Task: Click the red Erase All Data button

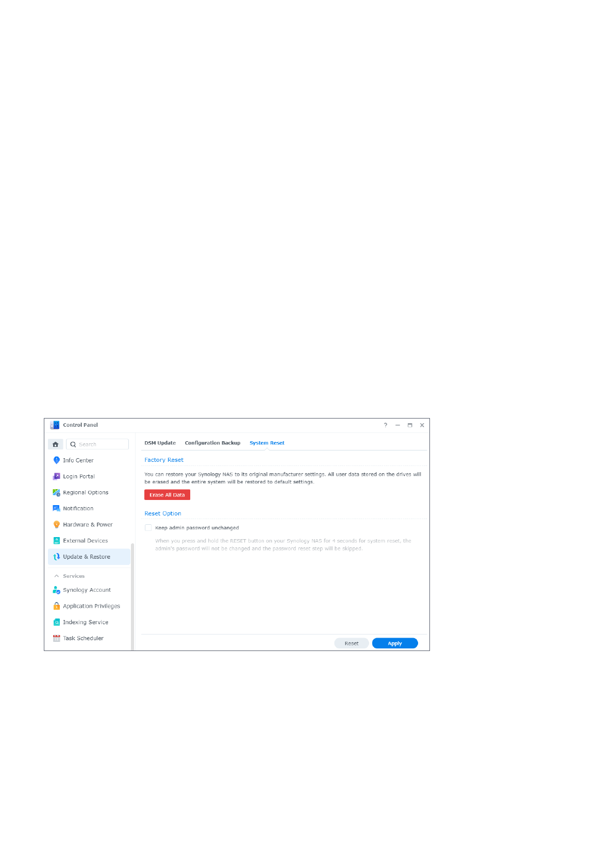Action: pos(167,495)
